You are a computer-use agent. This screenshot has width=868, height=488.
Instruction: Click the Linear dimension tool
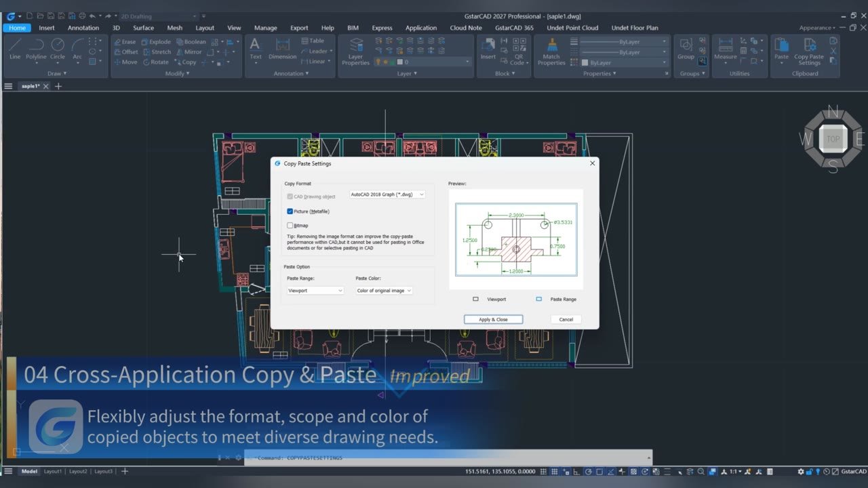click(315, 61)
